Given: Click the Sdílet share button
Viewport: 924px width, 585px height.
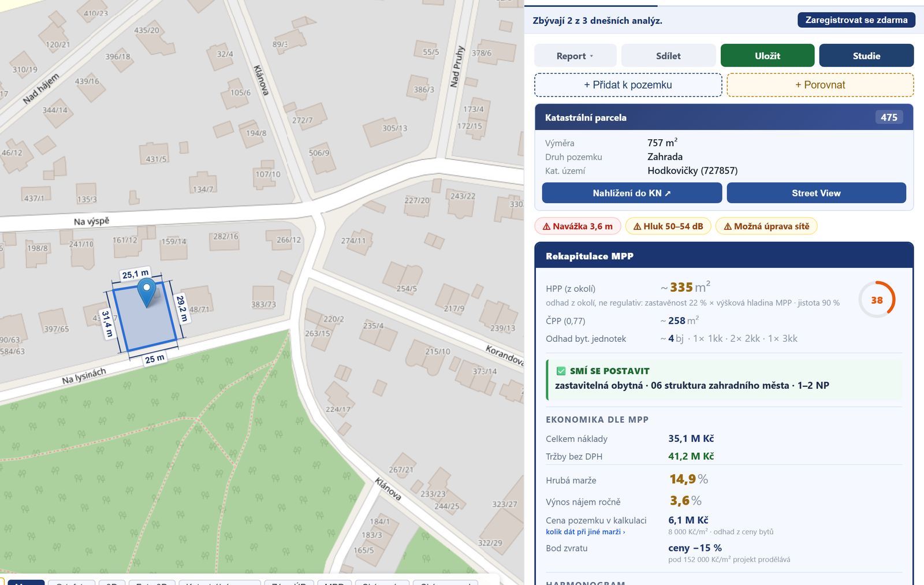Looking at the screenshot, I should (668, 56).
